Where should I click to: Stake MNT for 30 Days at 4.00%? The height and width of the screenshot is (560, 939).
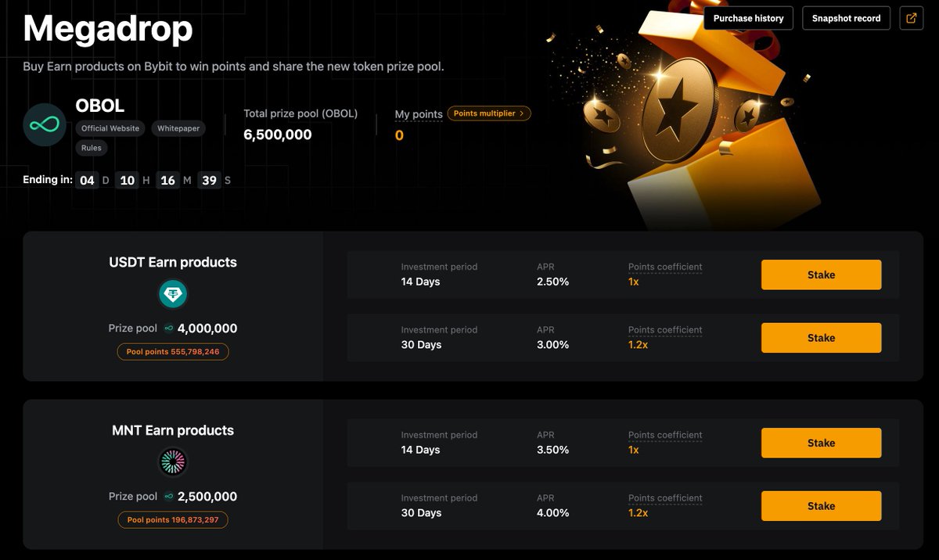821,506
